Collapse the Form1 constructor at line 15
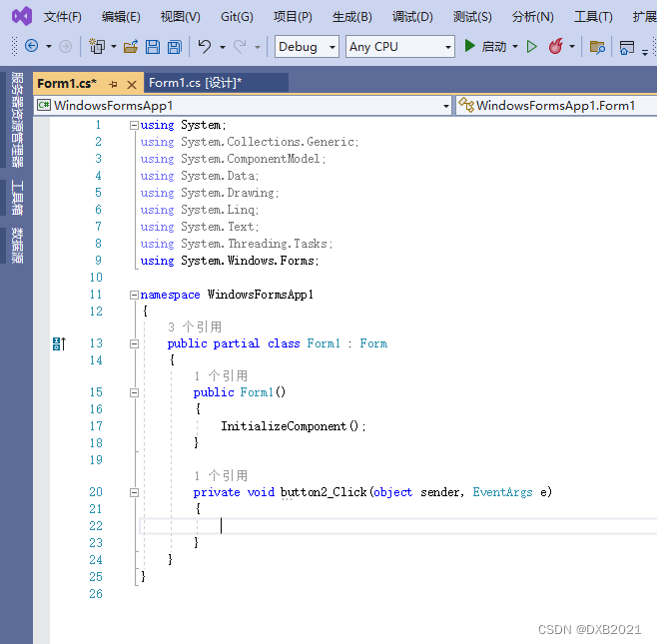The width and height of the screenshot is (657, 644). point(134,392)
